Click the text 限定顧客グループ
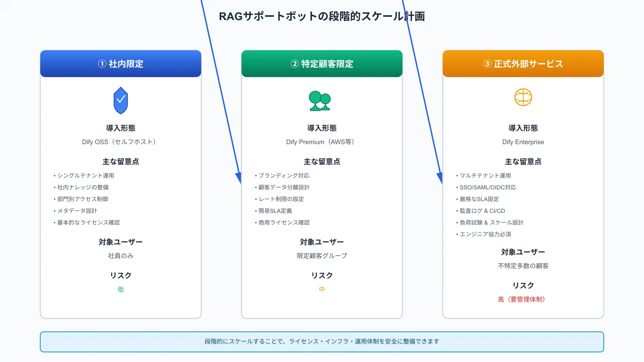This screenshot has width=644, height=362. coord(322,256)
